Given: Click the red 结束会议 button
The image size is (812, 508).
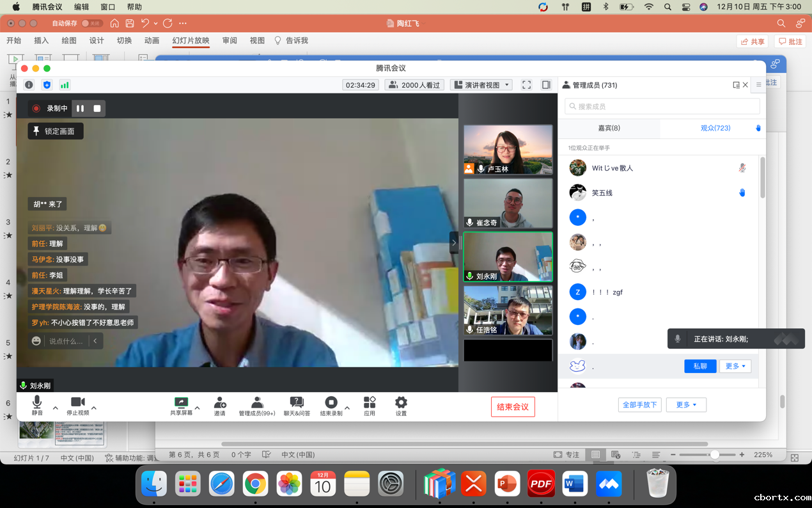Looking at the screenshot, I should pos(513,407).
